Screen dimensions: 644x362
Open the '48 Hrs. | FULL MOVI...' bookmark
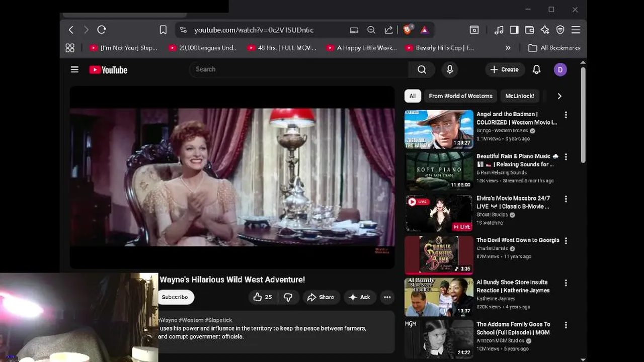(282, 48)
